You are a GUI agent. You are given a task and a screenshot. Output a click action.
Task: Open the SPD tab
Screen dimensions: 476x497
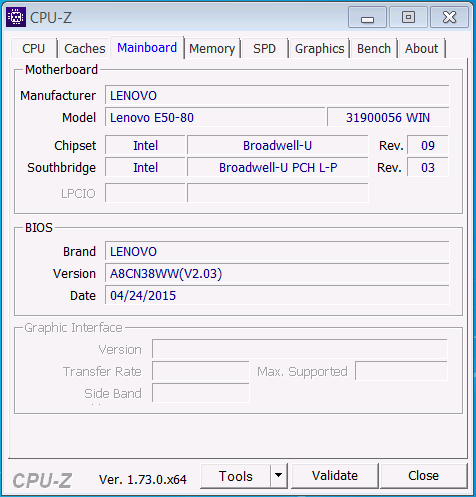[x=264, y=49]
